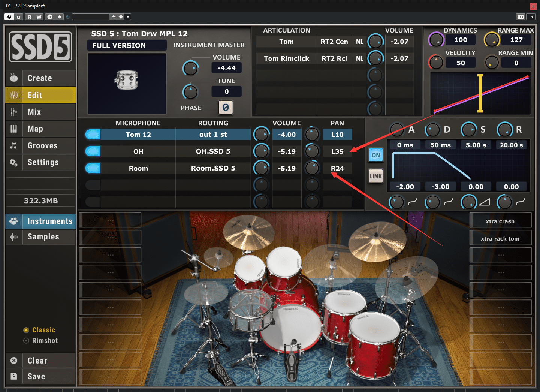
Task: Open the preset dropdown arrow in toolbar
Action: click(128, 17)
